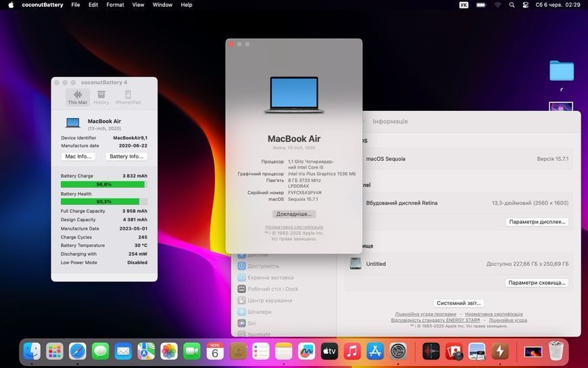Open Apple TV from the Dock

point(329,352)
